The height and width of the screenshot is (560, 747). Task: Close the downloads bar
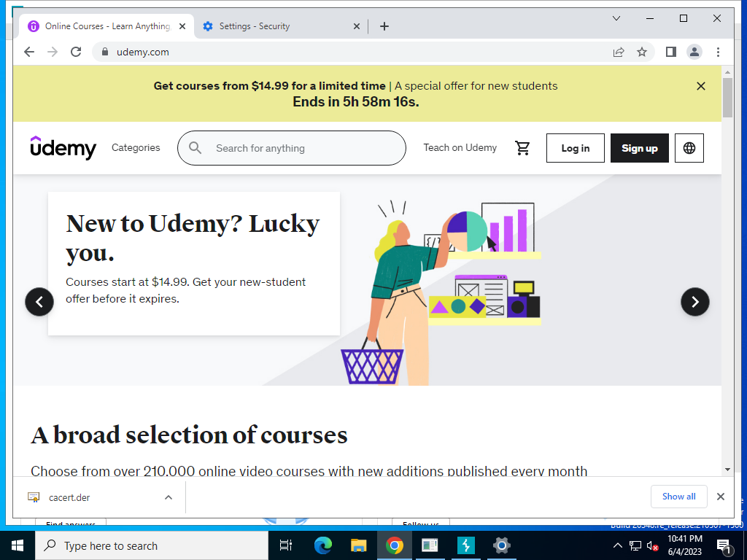pos(720,497)
